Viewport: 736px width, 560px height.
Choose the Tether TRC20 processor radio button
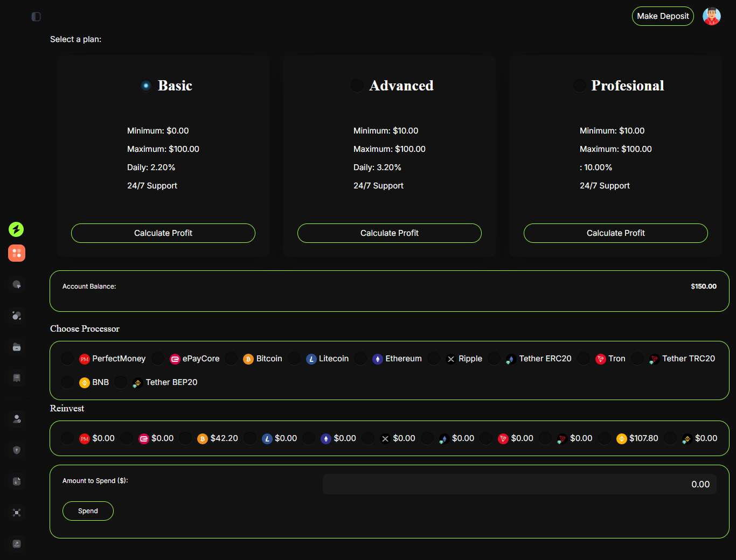tap(637, 359)
